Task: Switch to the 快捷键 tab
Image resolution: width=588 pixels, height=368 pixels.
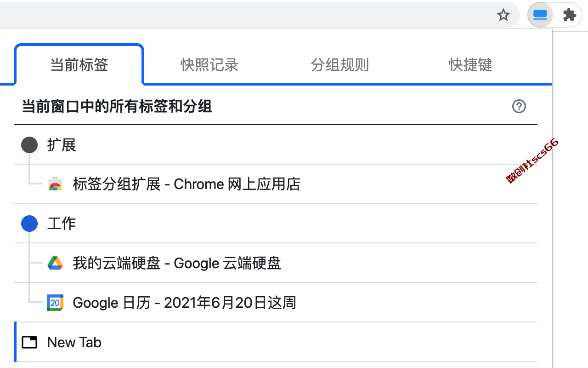Action: pos(470,65)
